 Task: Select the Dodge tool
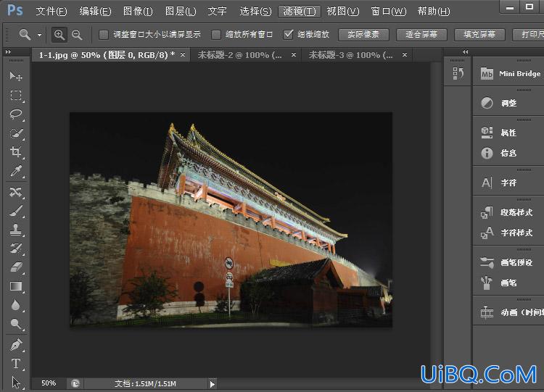[x=16, y=324]
